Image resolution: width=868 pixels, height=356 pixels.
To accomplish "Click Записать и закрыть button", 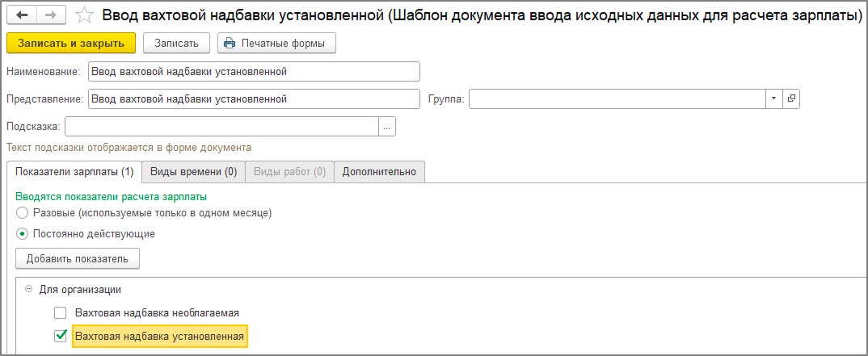I will (71, 43).
